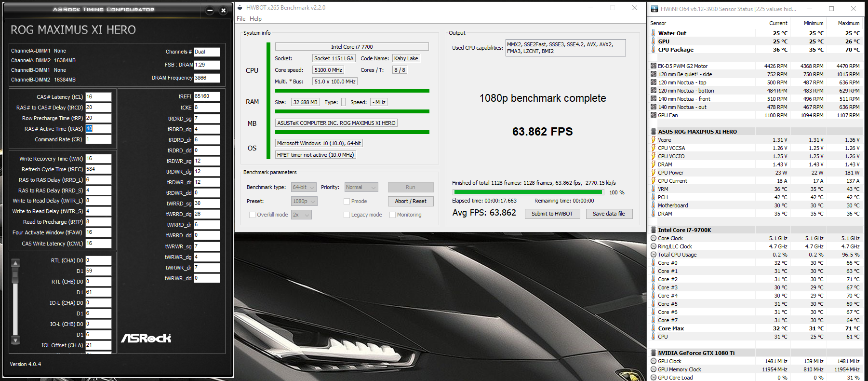Enable the Legacy mode checkbox
The width and height of the screenshot is (868, 381).
coord(347,215)
